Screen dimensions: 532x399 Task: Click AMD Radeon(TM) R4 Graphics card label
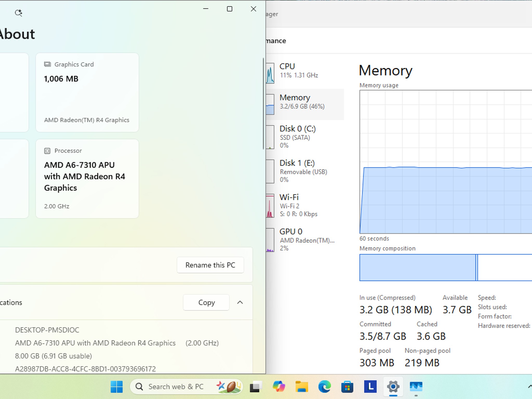(x=87, y=120)
